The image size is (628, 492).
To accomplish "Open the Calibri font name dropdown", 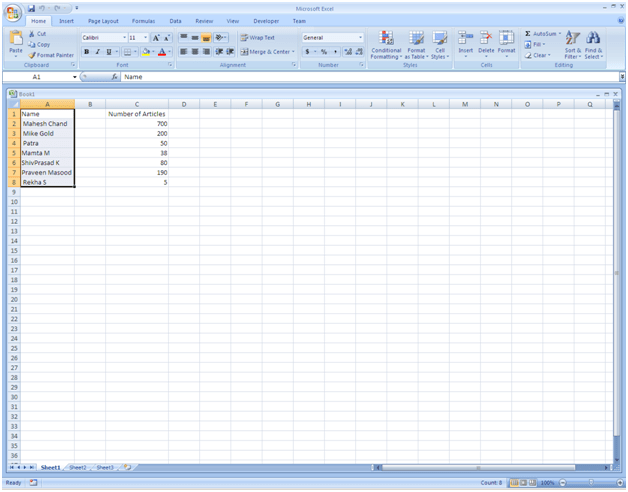I will pyautogui.click(x=121, y=38).
